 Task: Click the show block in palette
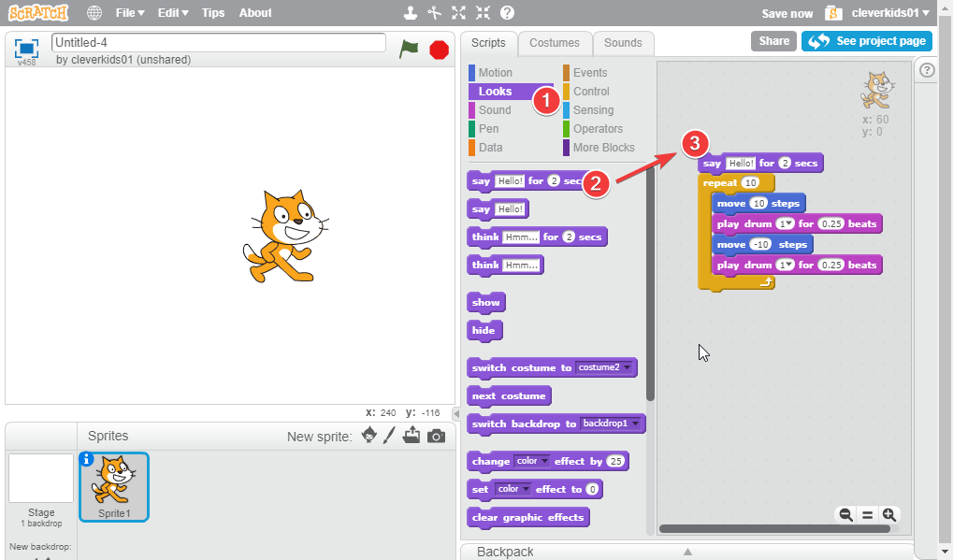coord(486,303)
